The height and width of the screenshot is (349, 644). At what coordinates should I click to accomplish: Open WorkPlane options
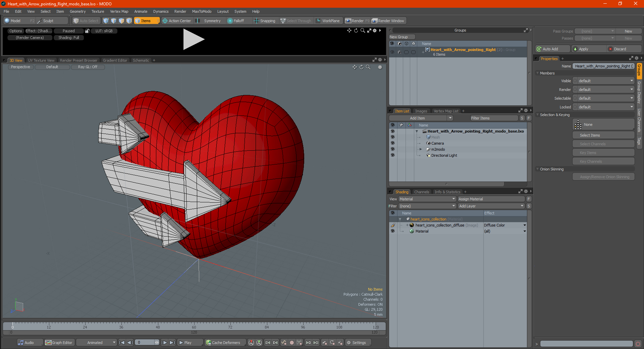[328, 21]
